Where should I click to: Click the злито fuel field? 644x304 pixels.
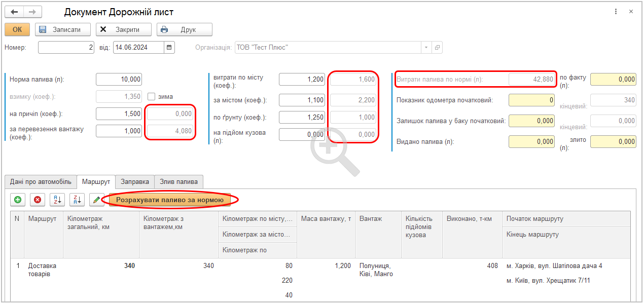(x=613, y=141)
